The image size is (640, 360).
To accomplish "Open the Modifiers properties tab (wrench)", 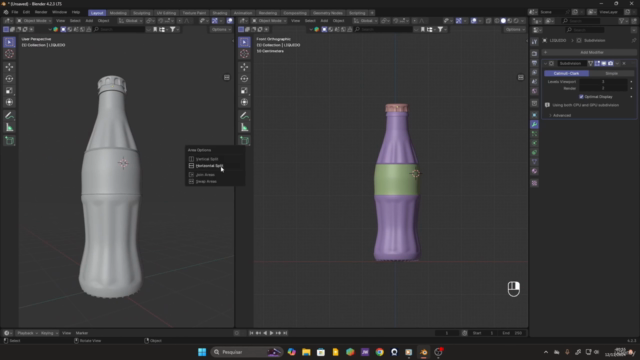I will [x=534, y=124].
